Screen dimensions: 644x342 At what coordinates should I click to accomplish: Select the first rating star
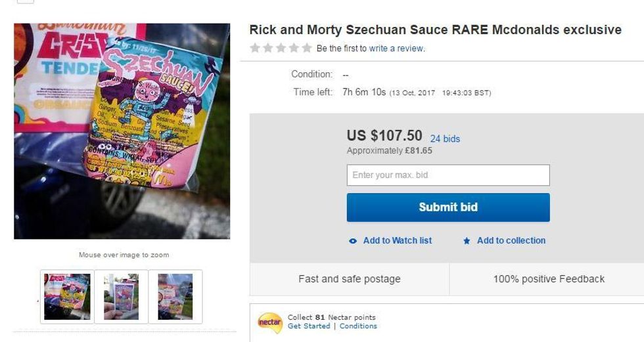[x=255, y=48]
